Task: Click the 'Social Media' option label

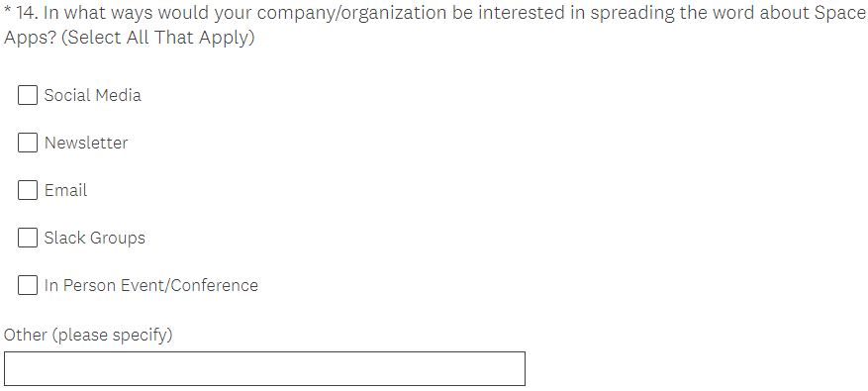Action: click(92, 95)
